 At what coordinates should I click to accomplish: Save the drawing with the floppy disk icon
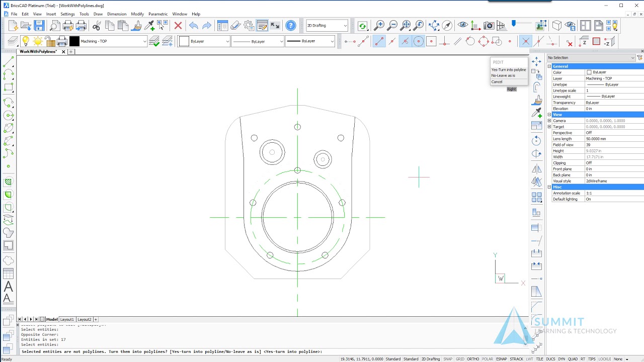point(39,26)
